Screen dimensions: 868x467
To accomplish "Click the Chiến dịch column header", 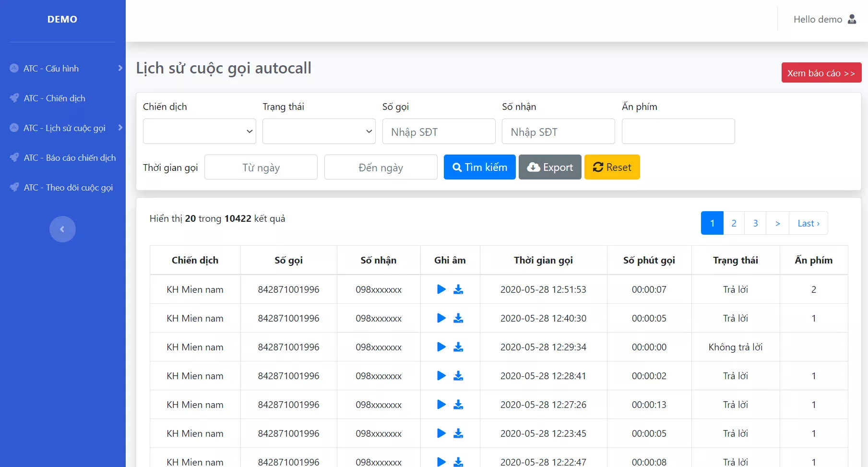I will click(x=195, y=260).
